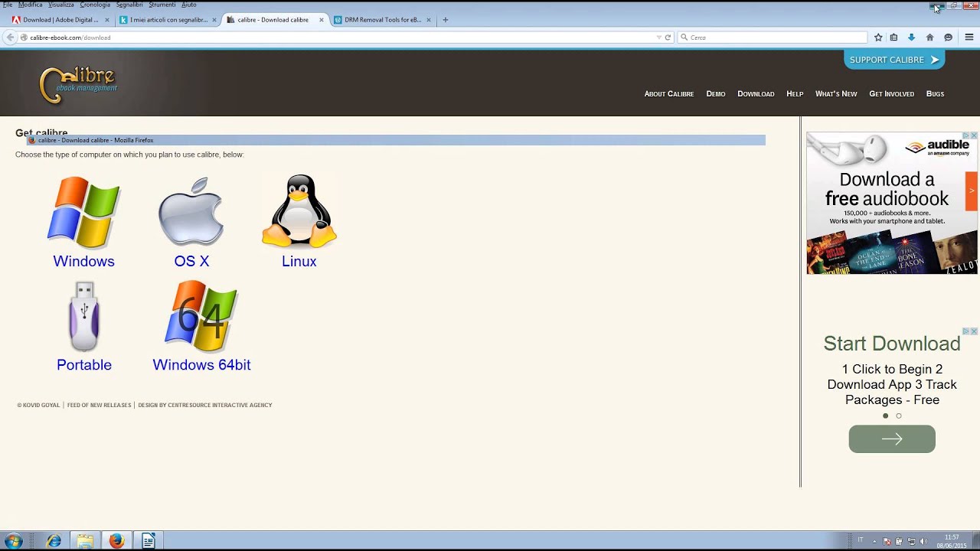Viewport: 980px width, 551px height.
Task: Close the audible ad with X
Action: pos(974,135)
